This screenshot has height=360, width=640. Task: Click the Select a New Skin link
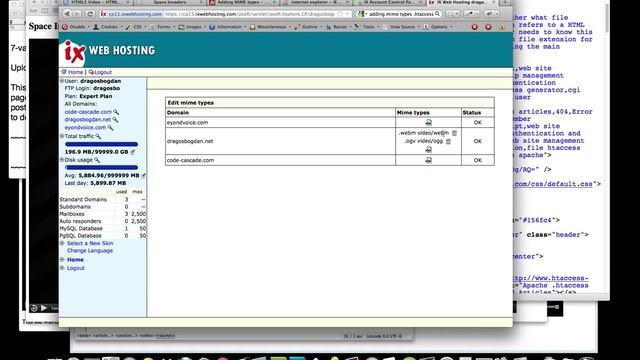point(90,243)
